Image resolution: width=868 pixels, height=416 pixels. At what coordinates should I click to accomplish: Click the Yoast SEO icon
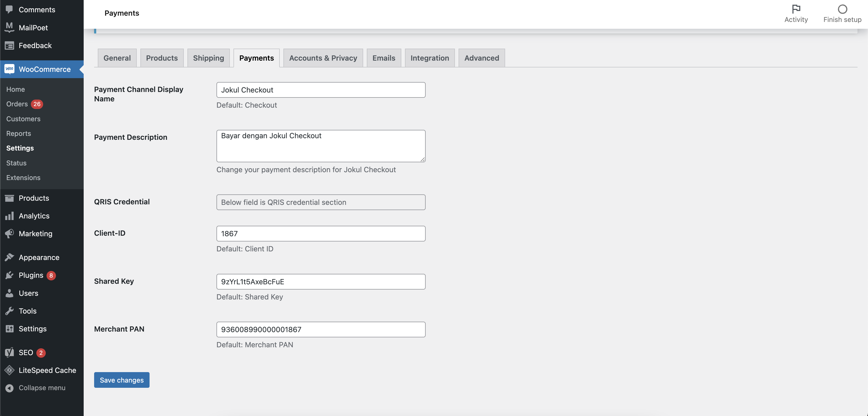[x=9, y=352]
